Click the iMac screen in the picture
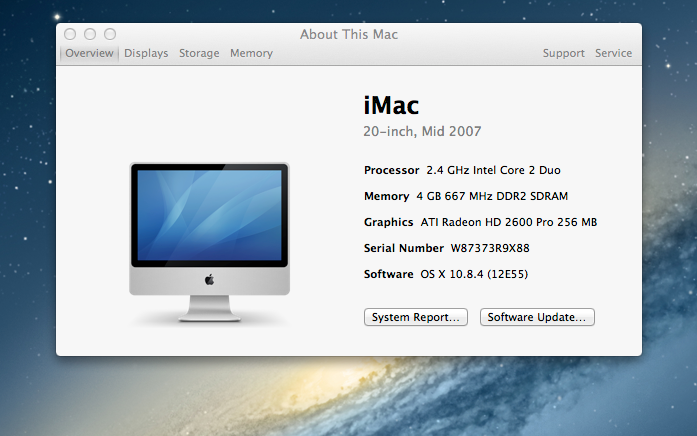This screenshot has width=697, height=436. coord(209,217)
